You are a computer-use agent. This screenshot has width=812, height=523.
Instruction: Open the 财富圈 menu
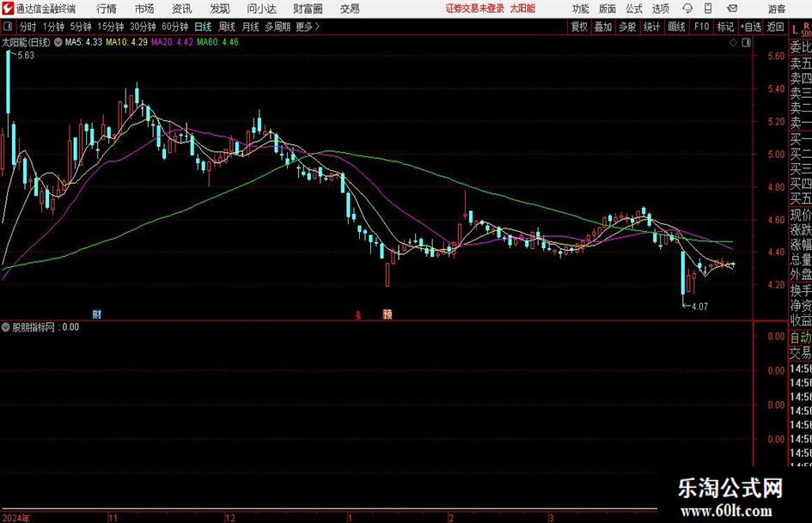click(308, 9)
